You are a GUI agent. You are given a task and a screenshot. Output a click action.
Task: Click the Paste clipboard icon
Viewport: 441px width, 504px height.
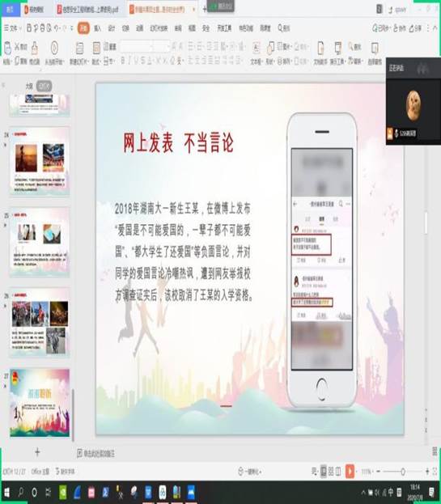pyautogui.click(x=7, y=49)
